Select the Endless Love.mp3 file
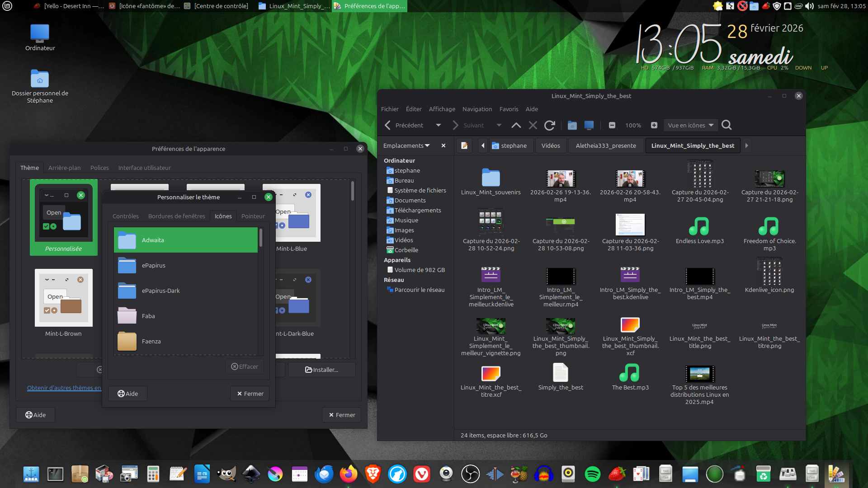The width and height of the screenshot is (868, 488). point(699,230)
